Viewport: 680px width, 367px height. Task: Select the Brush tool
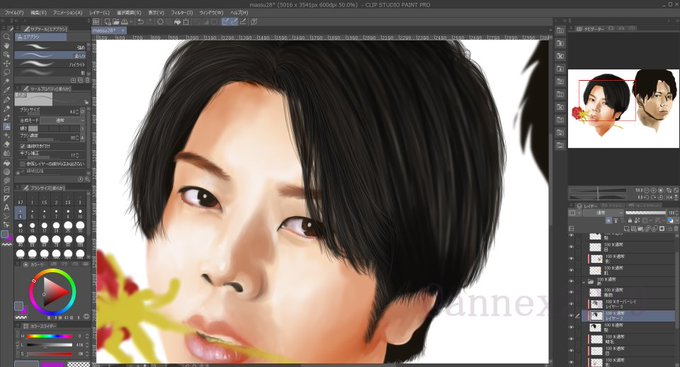(x=7, y=118)
